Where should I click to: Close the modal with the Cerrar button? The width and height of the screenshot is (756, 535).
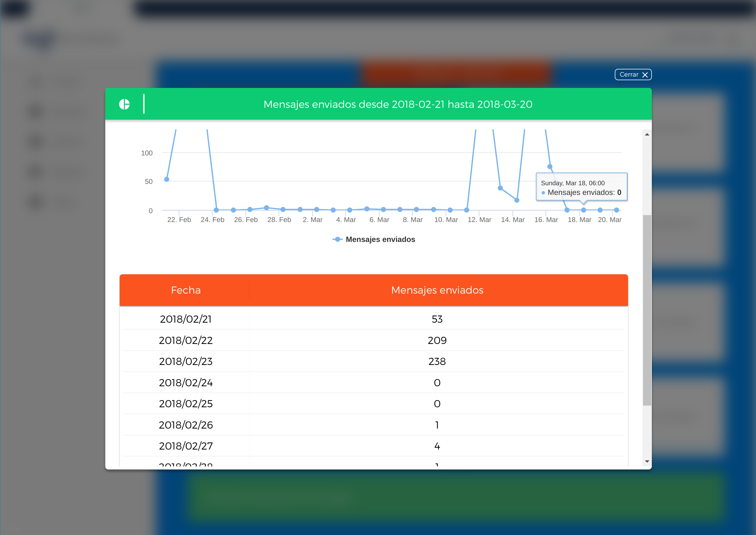point(633,74)
